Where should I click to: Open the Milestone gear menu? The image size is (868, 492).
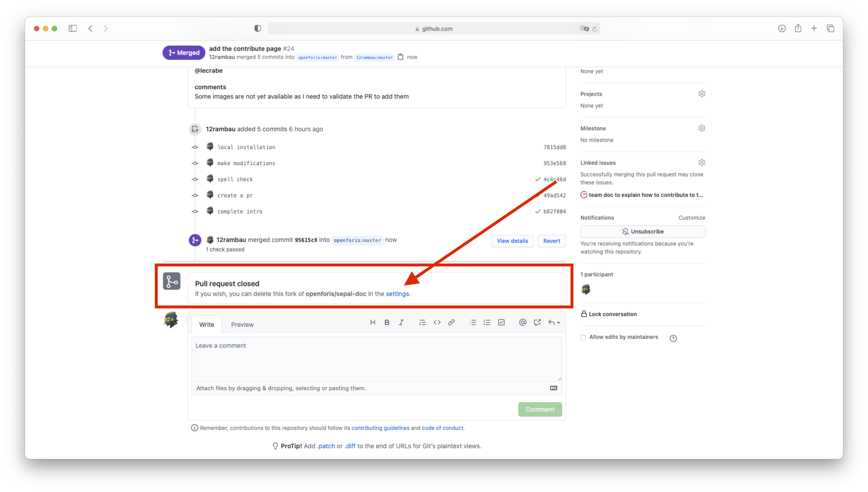[701, 128]
